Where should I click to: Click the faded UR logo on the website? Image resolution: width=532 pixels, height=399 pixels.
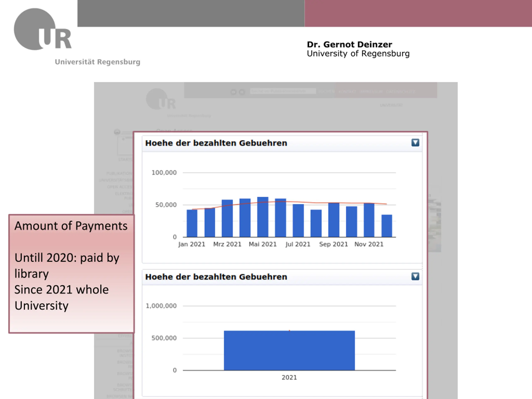pyautogui.click(x=161, y=99)
